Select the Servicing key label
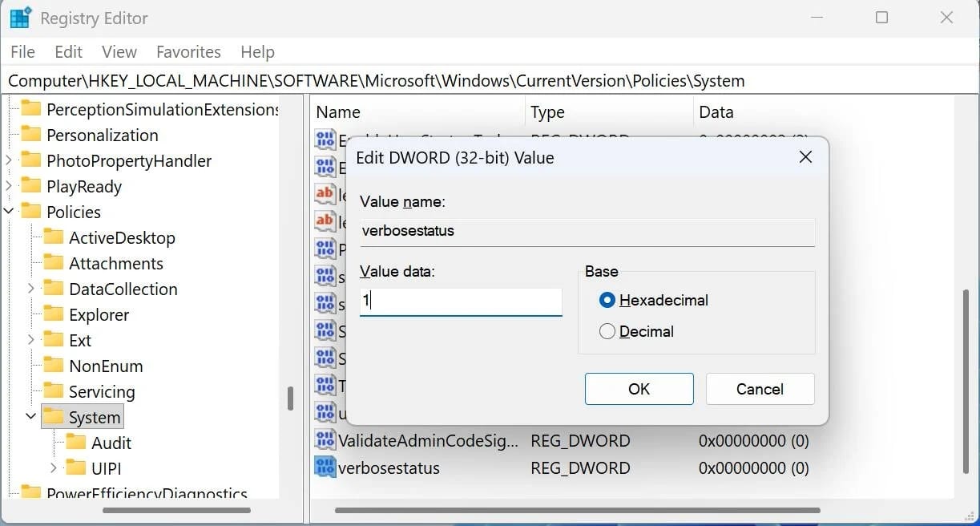980x526 pixels. click(102, 391)
